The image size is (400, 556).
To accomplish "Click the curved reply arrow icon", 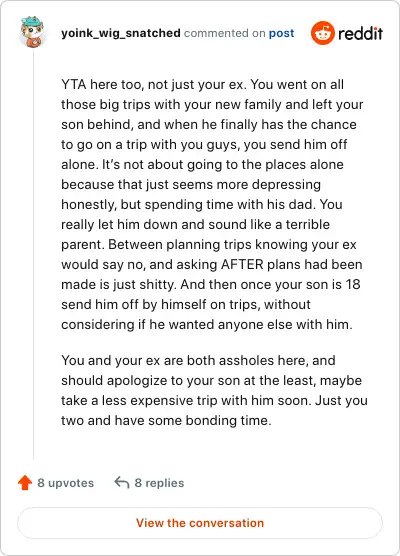I will click(x=122, y=483).
